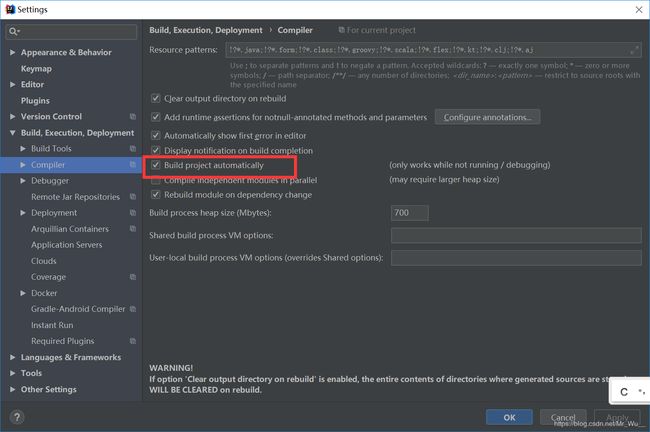This screenshot has height=432, width=650.
Task: Expand the Other Settings section arrow
Action: pos(12,389)
